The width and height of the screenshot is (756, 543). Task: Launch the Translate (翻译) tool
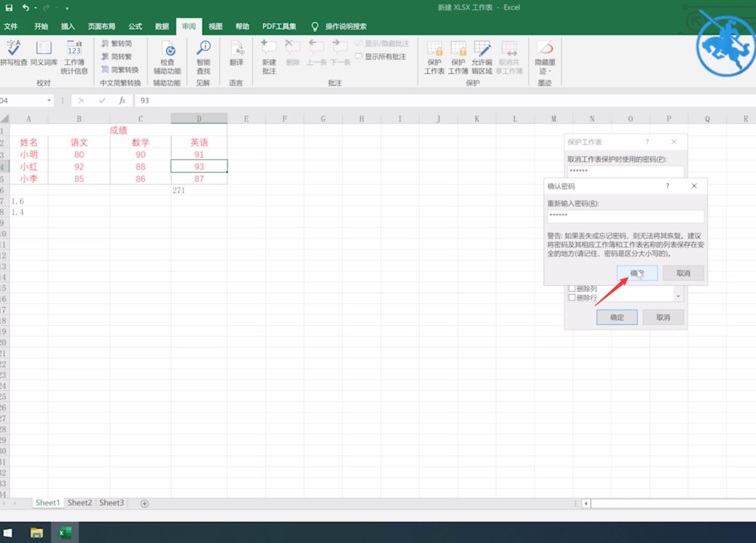[x=236, y=53]
